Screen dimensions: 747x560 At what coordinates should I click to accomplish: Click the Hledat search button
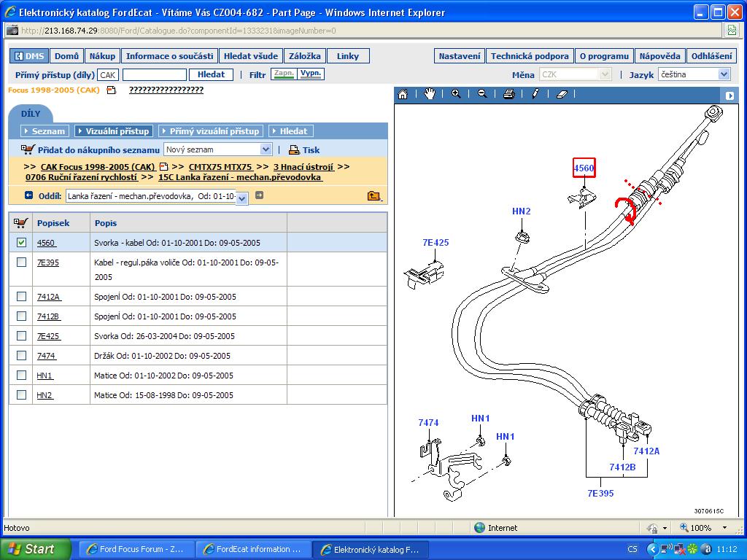tap(212, 74)
